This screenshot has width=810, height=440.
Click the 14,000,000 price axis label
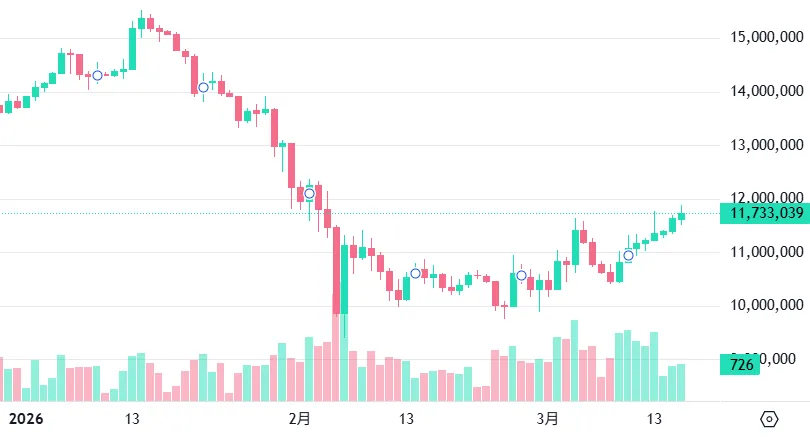(765, 92)
